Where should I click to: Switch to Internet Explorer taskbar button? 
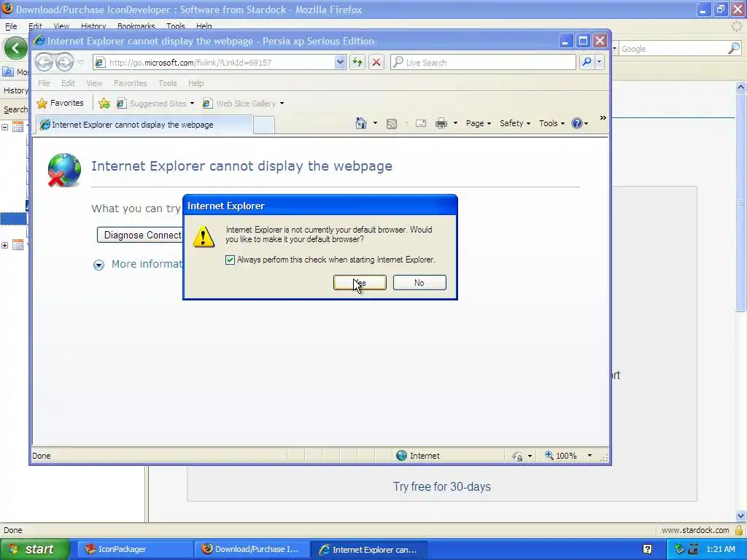(368, 550)
